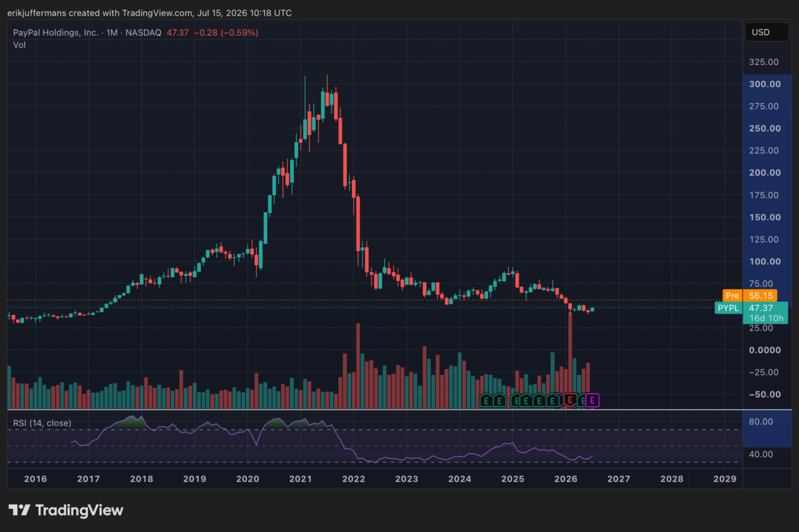Click the Vol indicator legend label
The image size is (799, 532).
[x=19, y=45]
